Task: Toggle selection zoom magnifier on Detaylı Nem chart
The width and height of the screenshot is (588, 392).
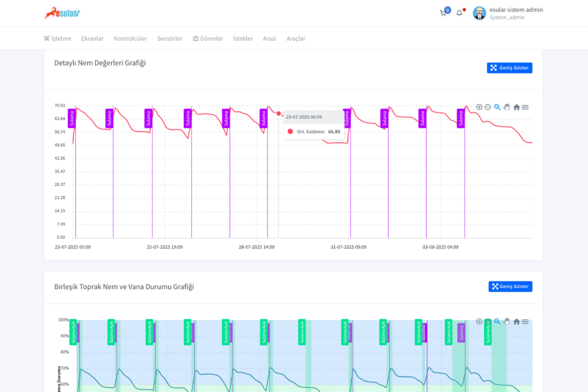Action: click(497, 107)
